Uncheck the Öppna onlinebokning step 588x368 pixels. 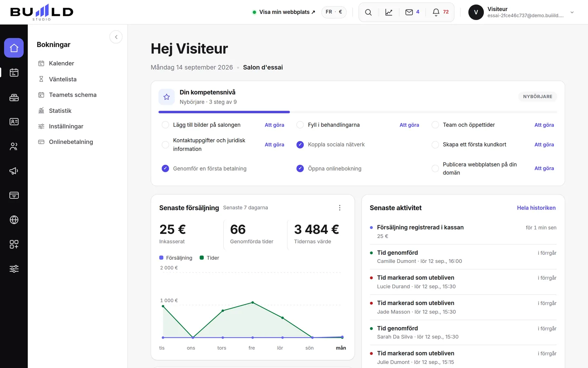pyautogui.click(x=300, y=168)
